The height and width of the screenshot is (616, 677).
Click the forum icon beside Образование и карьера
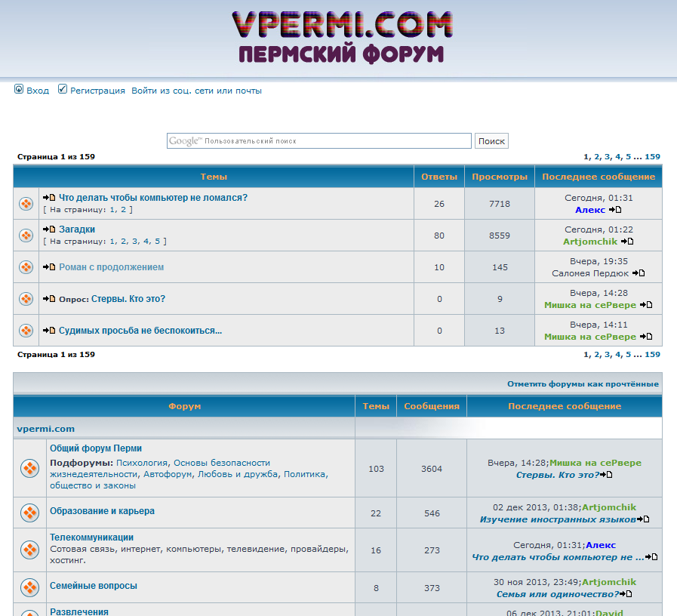pyautogui.click(x=30, y=513)
